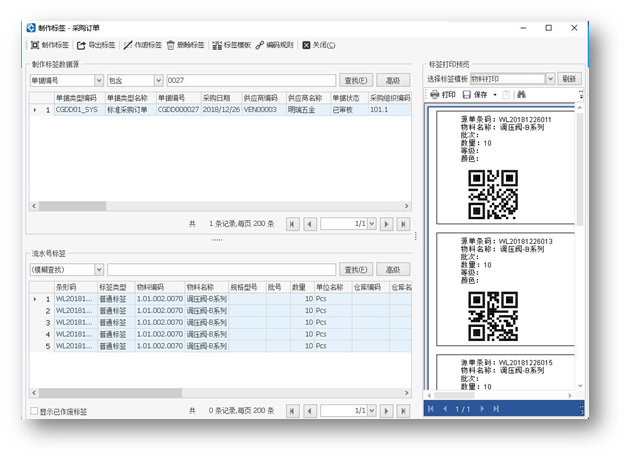Click first-page button in upper grid pager

tap(293, 224)
